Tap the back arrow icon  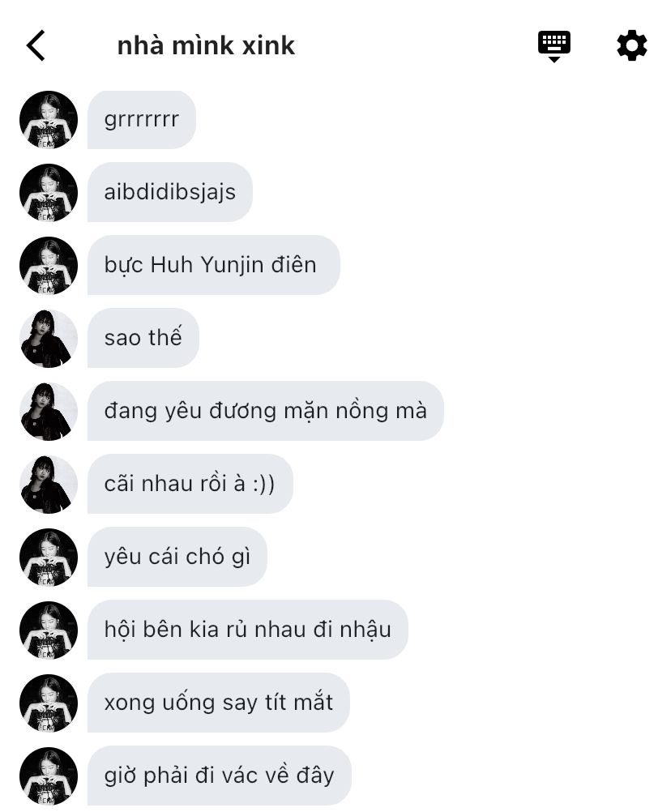(36, 45)
